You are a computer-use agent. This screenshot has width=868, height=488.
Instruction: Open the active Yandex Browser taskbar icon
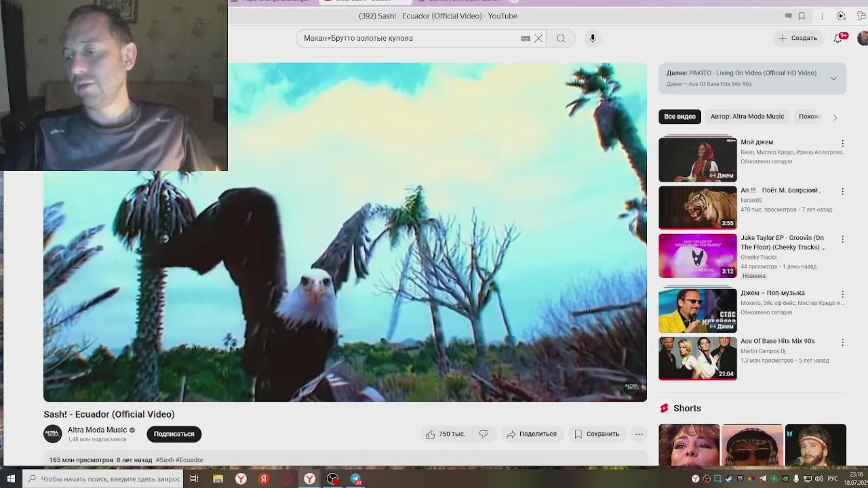pos(309,479)
